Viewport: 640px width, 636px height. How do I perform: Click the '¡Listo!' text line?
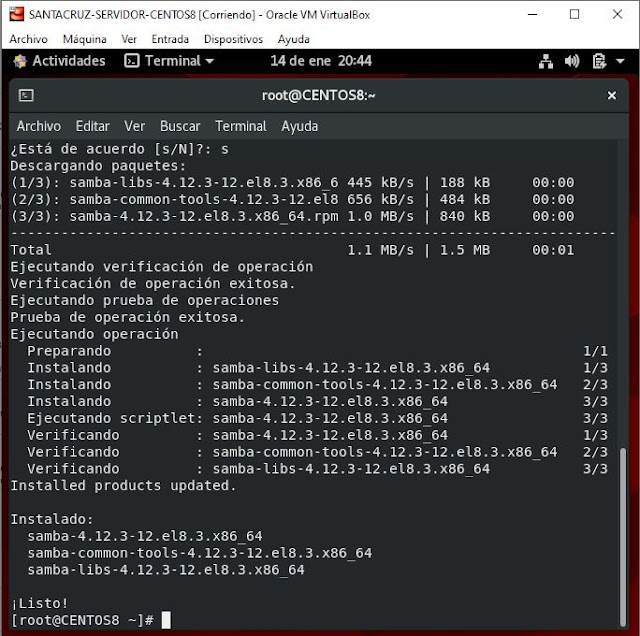pos(39,603)
